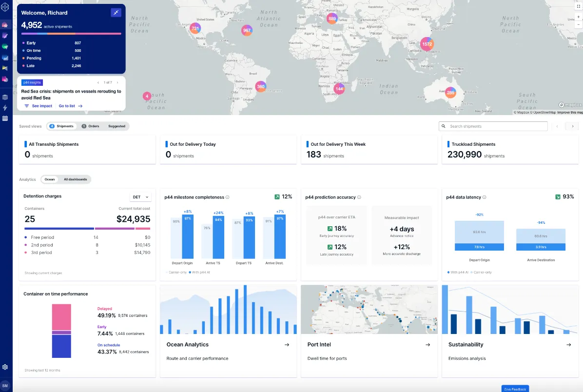583x392 pixels.
Task: Click the Pending shipments row 1,401
Action: point(52,58)
